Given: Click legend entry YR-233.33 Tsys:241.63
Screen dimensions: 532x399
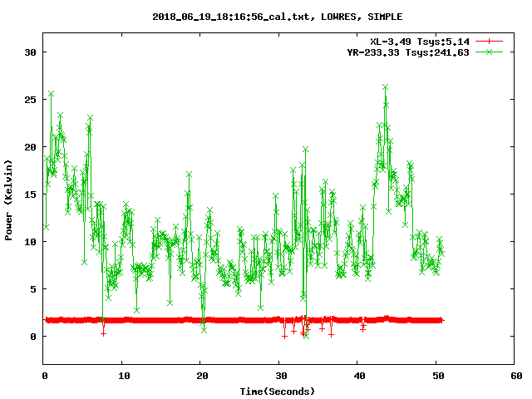Looking at the screenshot, I should pyautogui.click(x=408, y=52).
